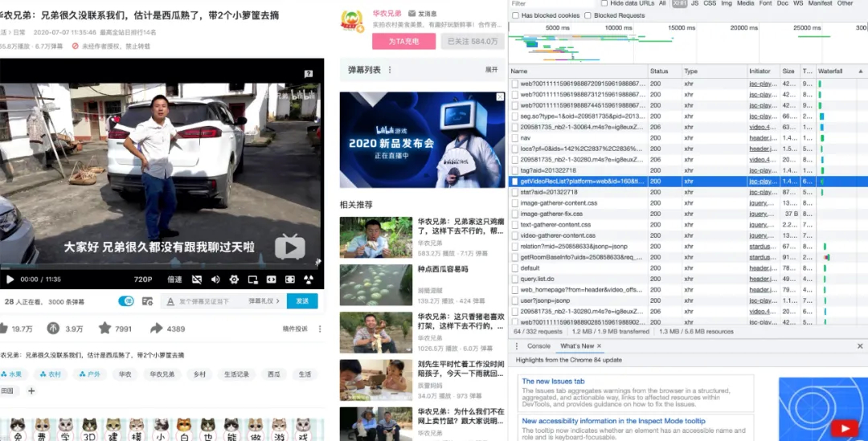Image resolution: width=868 pixels, height=441 pixels.
Task: Click the radiation icon in the player bar
Action: (309, 280)
